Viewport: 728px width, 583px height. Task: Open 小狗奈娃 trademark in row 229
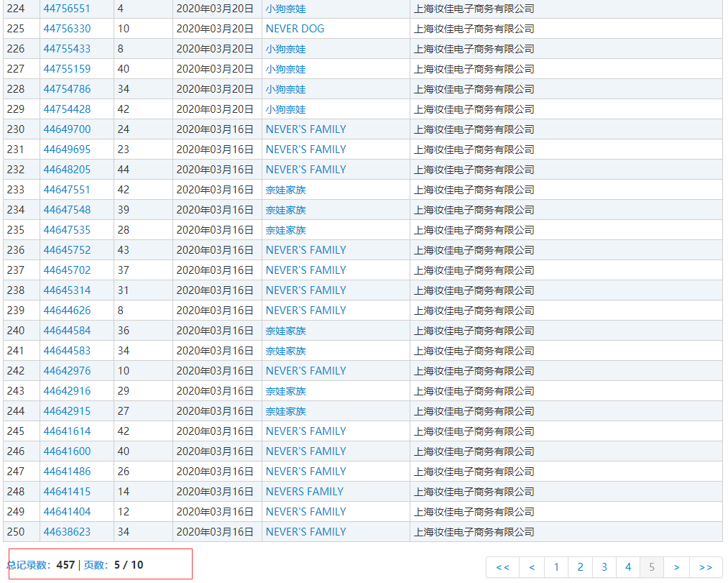[x=285, y=109]
